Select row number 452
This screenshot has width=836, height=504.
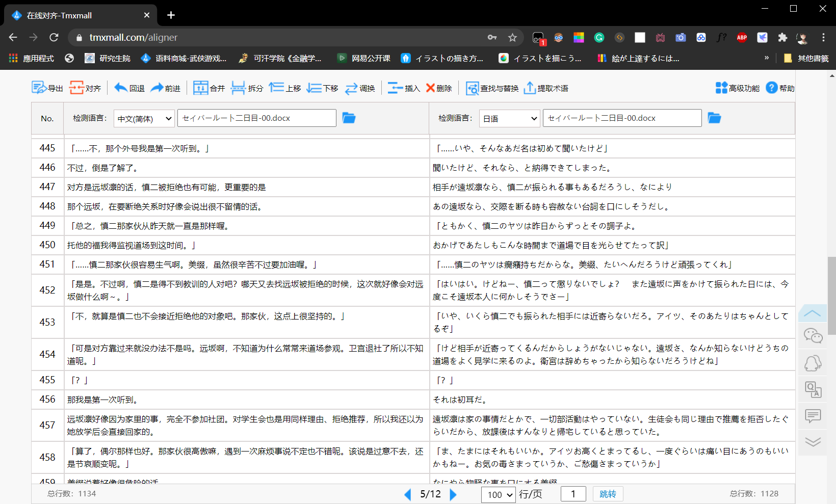pos(47,290)
